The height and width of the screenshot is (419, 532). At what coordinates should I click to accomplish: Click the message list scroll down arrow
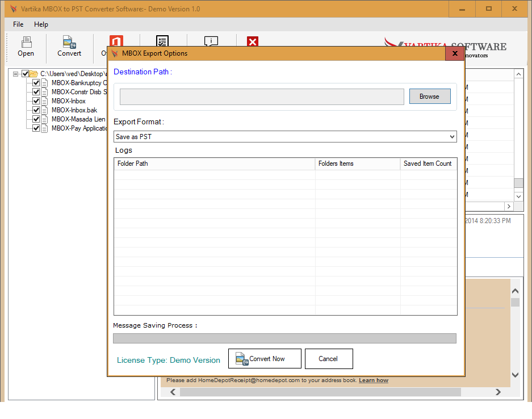518,196
